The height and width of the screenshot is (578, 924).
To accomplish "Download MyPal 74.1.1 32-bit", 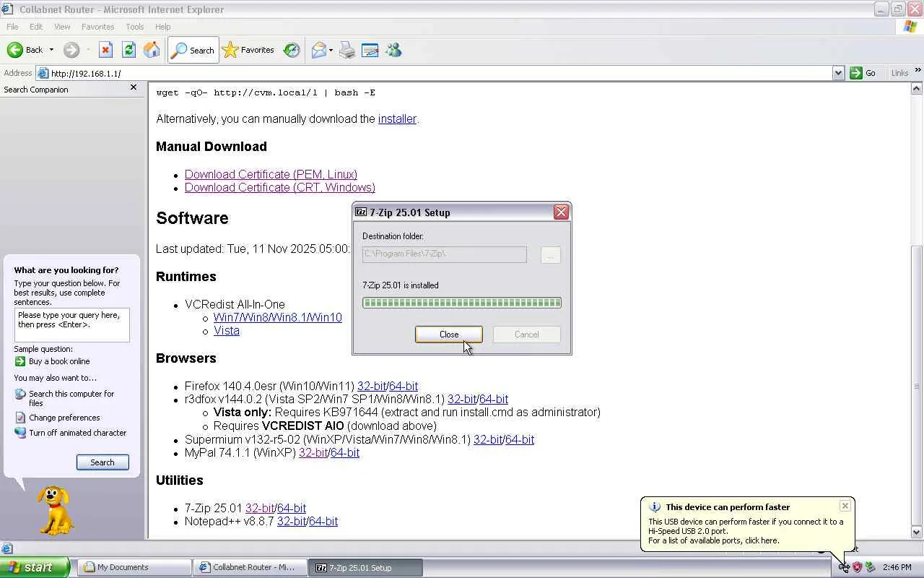I will 313,452.
